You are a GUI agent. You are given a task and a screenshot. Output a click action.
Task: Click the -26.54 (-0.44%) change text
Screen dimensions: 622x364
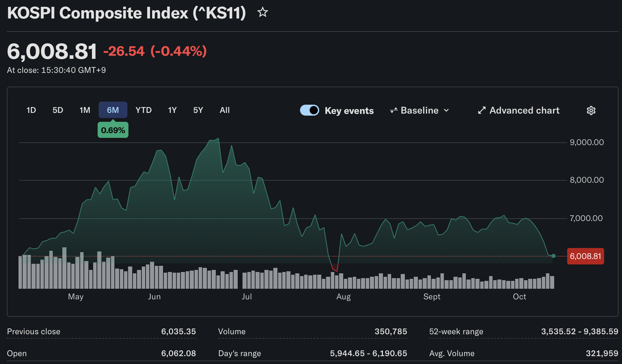(x=155, y=51)
